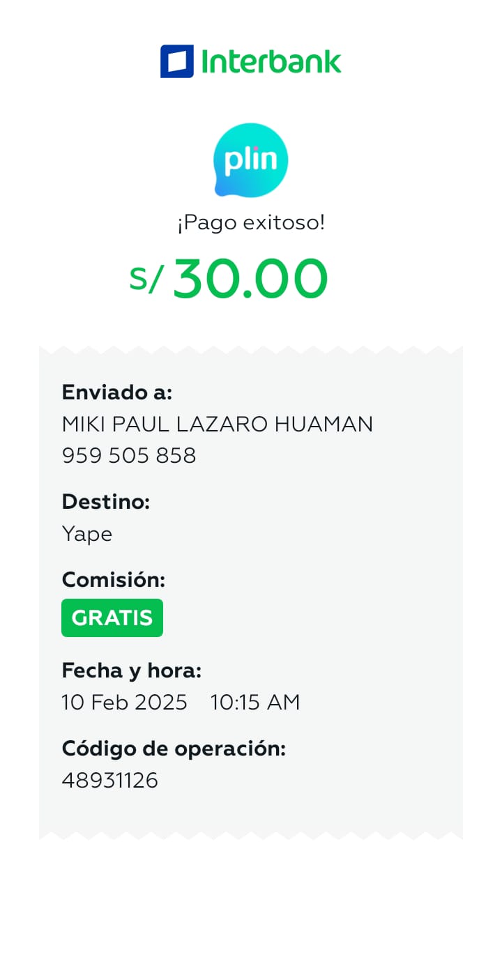This screenshot has width=502, height=980.
Task: Click the Comisión: label
Action: point(114,579)
